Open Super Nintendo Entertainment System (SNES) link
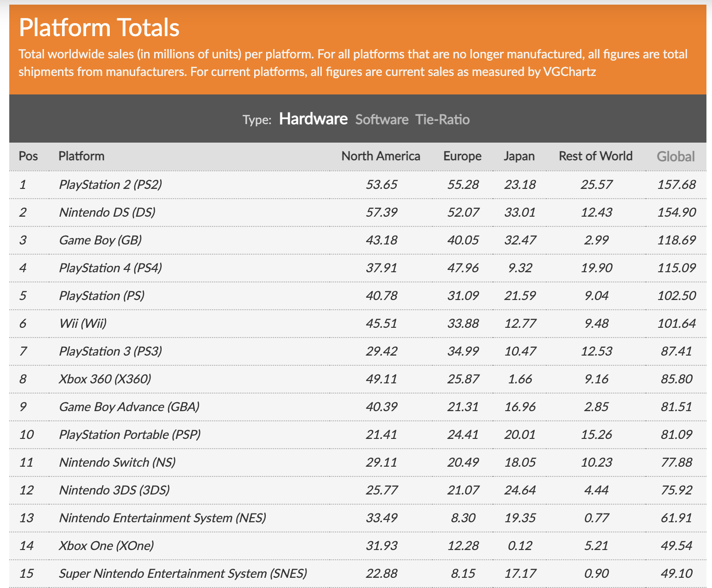 tap(183, 574)
